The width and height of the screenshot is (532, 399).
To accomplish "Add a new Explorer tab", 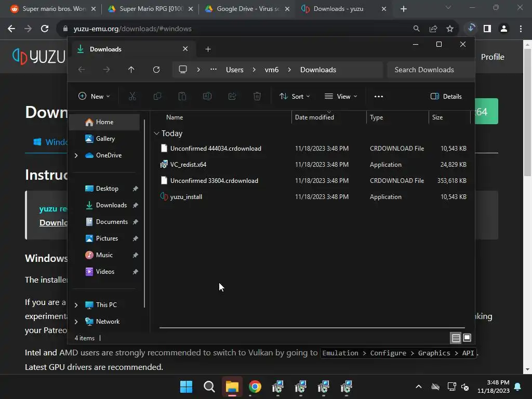I will click(208, 49).
